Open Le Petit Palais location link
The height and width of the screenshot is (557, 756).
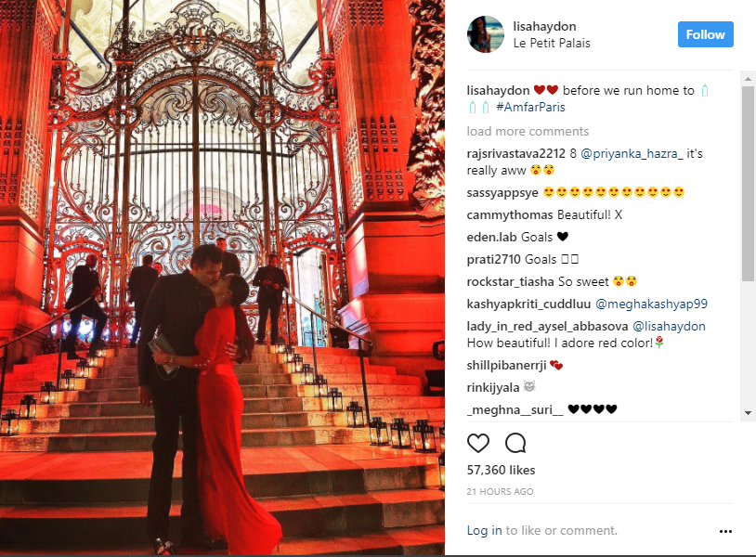(552, 43)
